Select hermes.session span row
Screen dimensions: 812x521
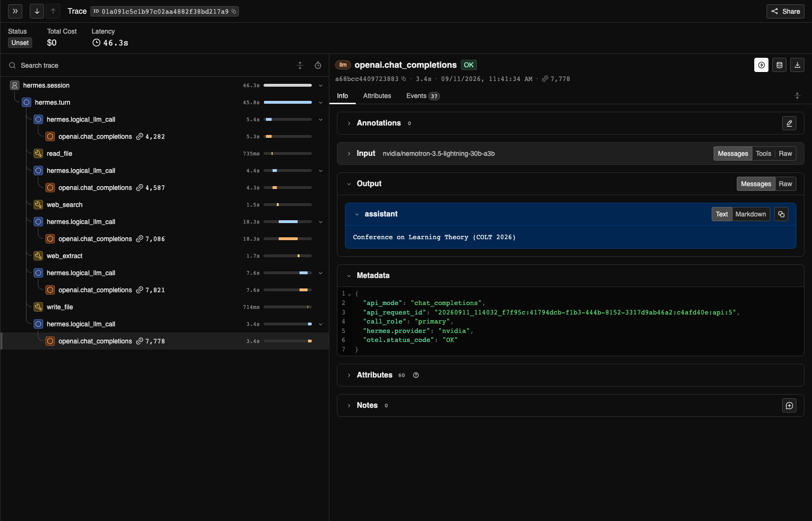click(165, 85)
